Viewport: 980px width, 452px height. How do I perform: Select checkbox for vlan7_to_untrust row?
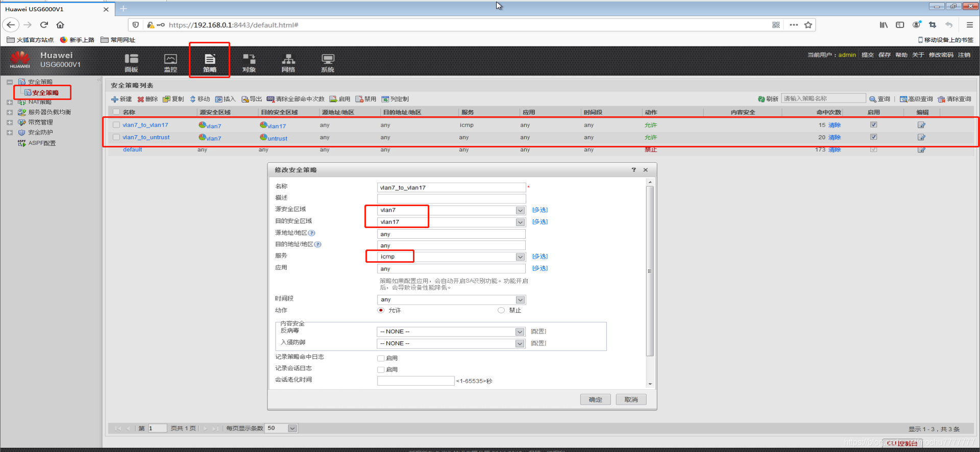(116, 137)
